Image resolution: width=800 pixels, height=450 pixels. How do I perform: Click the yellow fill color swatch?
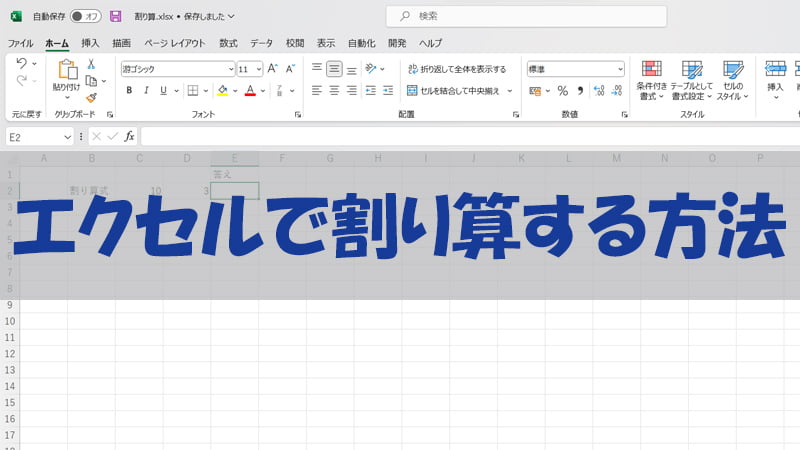coord(222,90)
